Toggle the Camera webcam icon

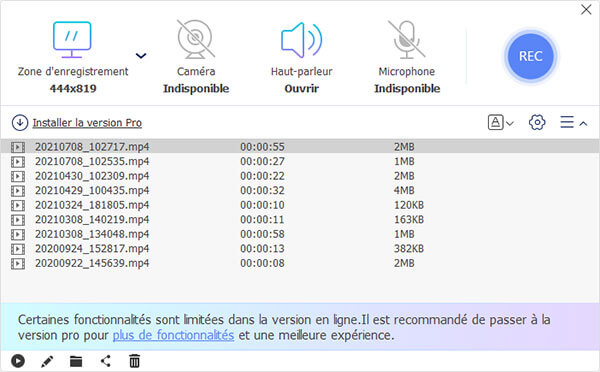[196, 39]
